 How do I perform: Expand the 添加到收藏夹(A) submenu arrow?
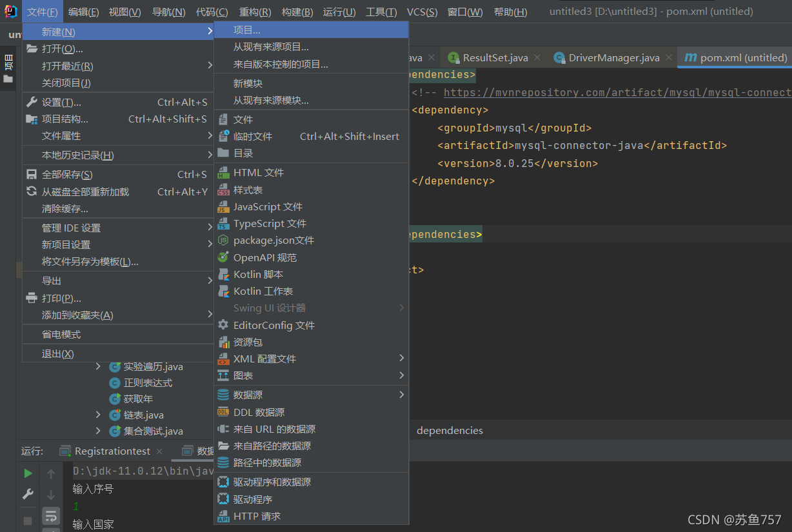pos(210,315)
